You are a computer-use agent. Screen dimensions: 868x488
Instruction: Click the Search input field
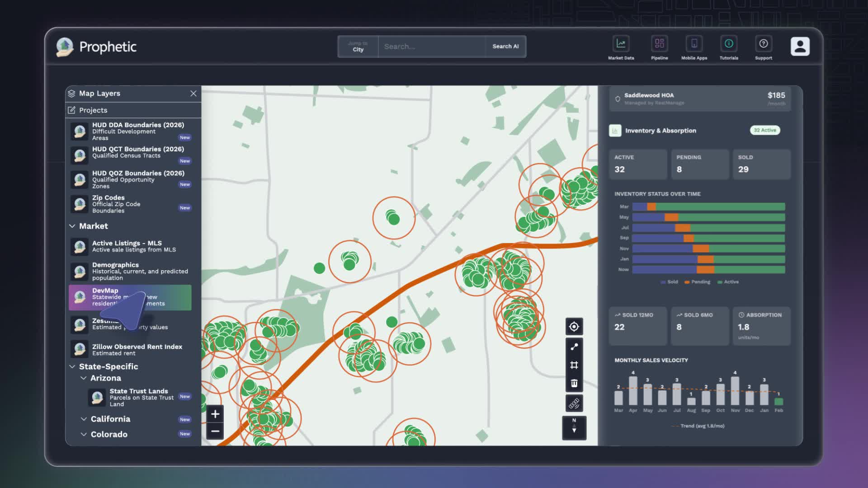(x=432, y=47)
